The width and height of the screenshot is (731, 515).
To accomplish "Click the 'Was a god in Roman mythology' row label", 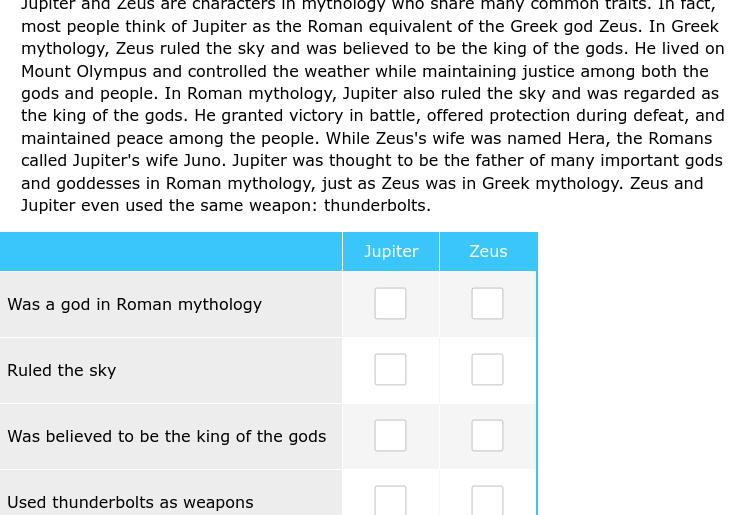I will [x=135, y=304].
